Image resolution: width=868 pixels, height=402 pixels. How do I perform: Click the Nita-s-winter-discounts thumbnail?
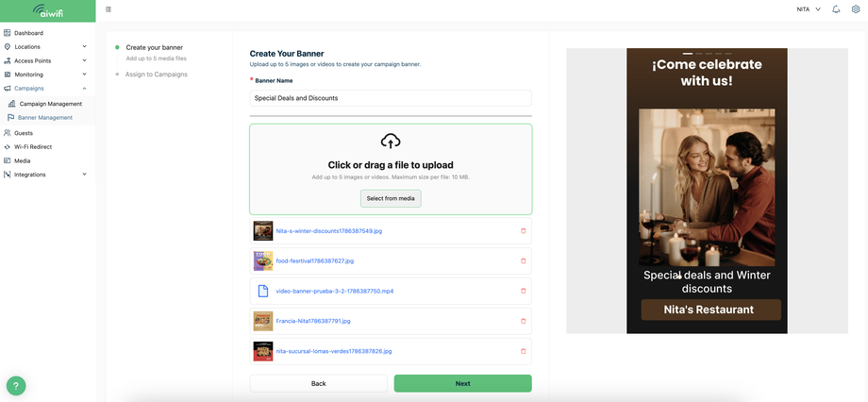point(263,231)
